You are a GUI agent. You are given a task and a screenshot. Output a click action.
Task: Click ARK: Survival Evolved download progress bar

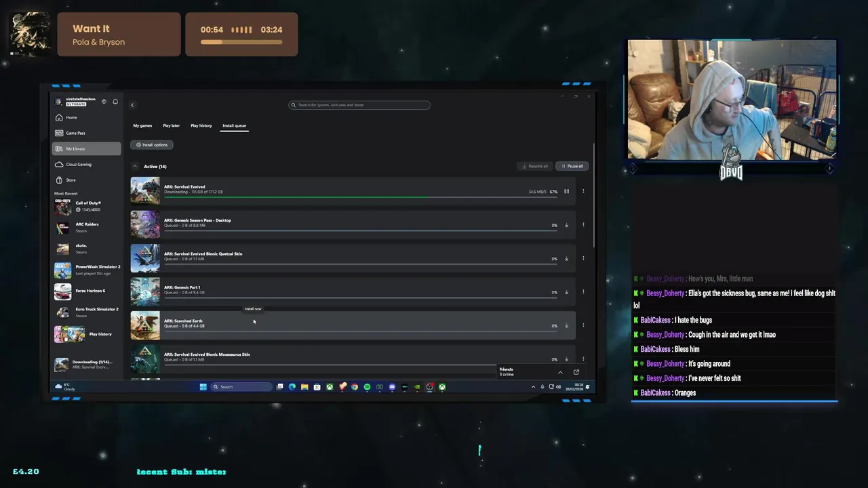tap(361, 197)
